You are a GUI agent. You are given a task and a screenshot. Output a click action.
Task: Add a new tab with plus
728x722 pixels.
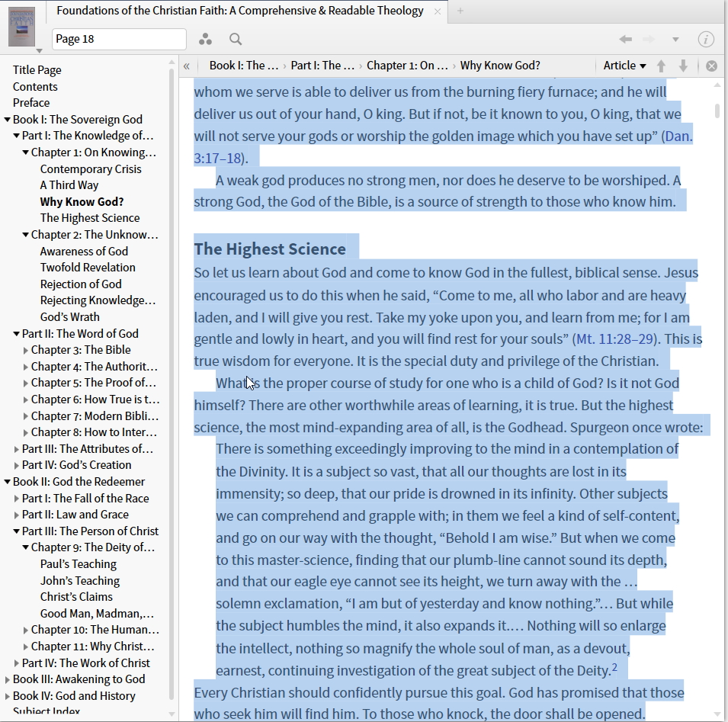pyautogui.click(x=460, y=11)
